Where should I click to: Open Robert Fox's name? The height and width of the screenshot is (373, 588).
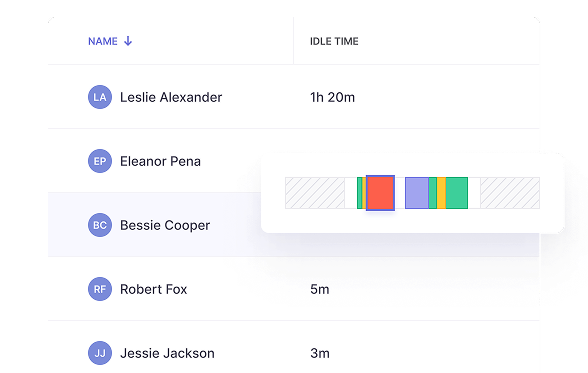coord(153,289)
